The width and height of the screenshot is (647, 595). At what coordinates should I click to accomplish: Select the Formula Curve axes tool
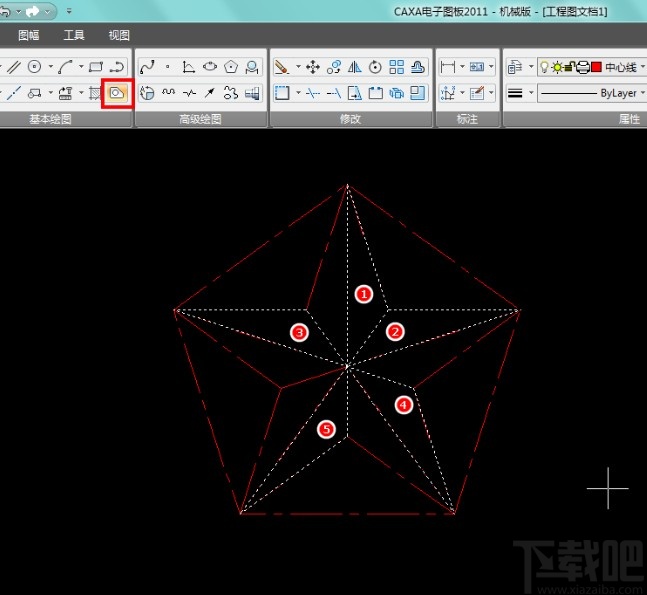click(x=189, y=67)
